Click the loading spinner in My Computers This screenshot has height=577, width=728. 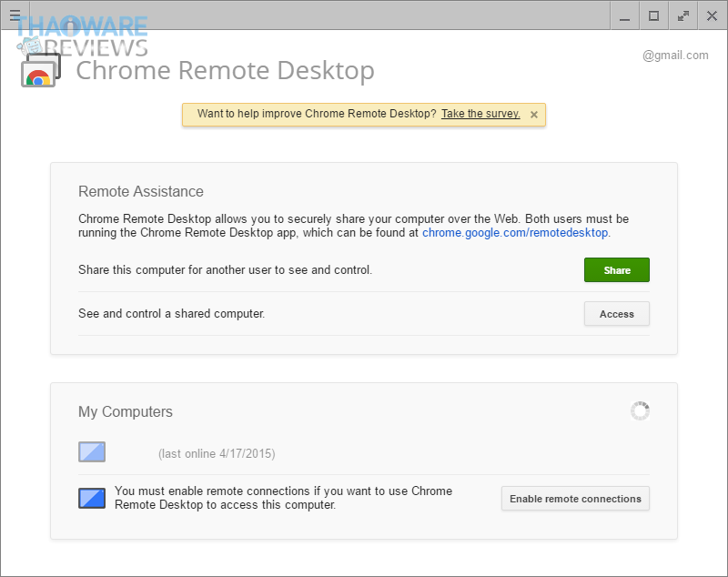tap(640, 410)
